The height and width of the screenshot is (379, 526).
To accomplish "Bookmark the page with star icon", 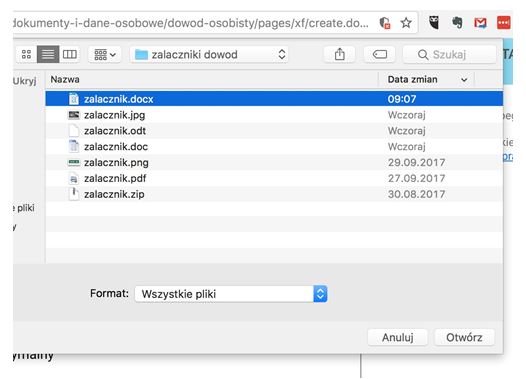I will point(406,23).
